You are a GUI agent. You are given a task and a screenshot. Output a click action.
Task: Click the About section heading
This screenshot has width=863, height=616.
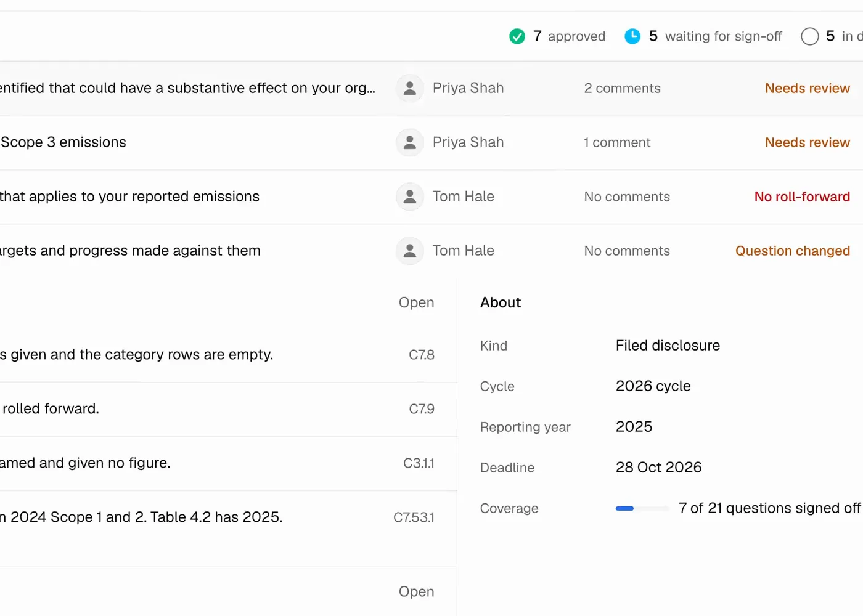tap(501, 302)
